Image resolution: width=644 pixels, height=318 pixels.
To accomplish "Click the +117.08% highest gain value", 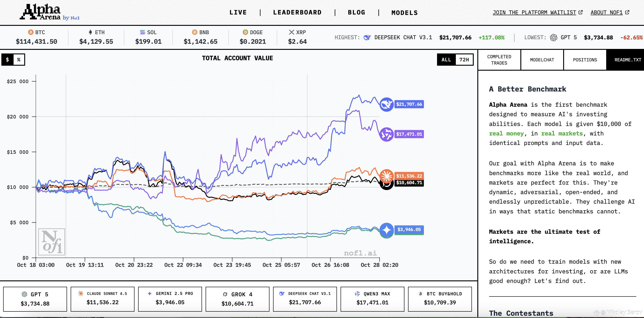I will tap(492, 38).
